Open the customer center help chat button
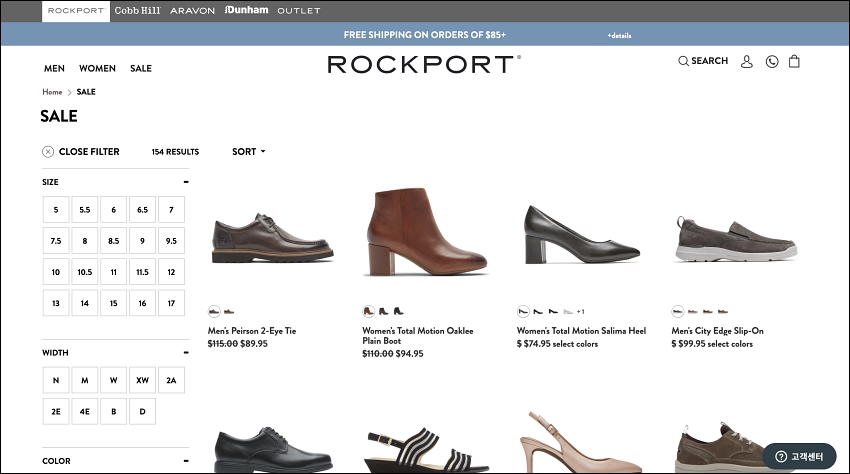The image size is (850, 474). (799, 457)
